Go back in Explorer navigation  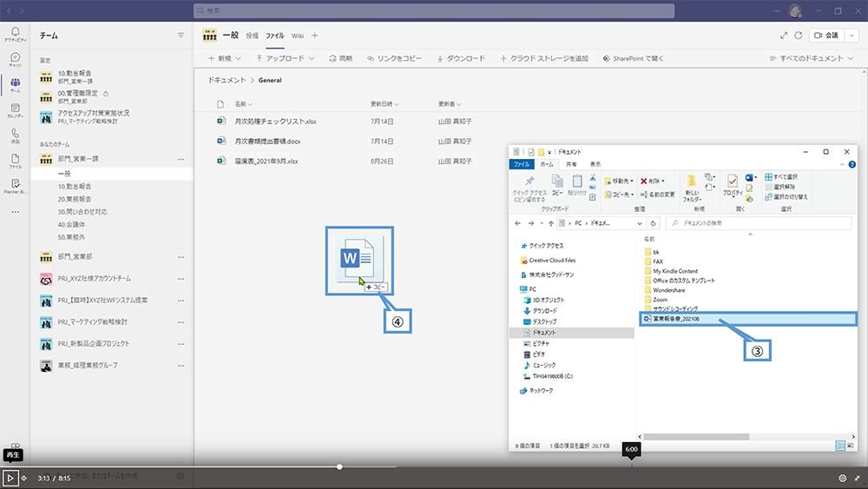[x=517, y=223]
